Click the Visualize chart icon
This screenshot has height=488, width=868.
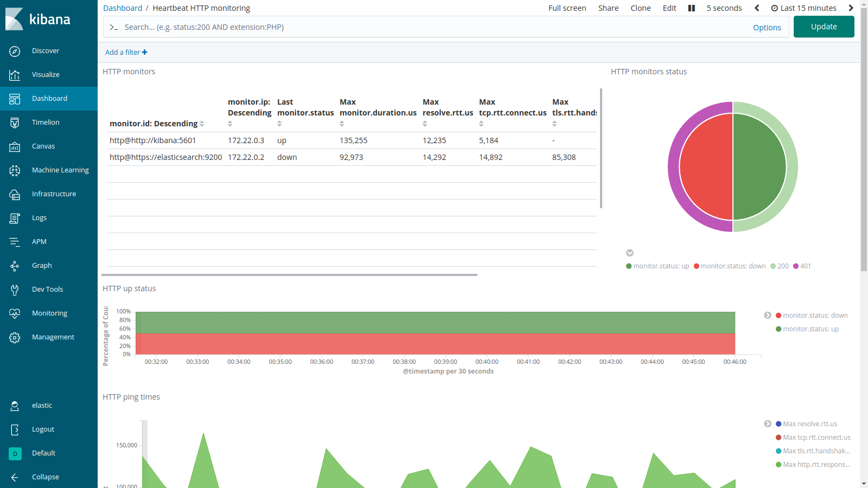pyautogui.click(x=15, y=75)
